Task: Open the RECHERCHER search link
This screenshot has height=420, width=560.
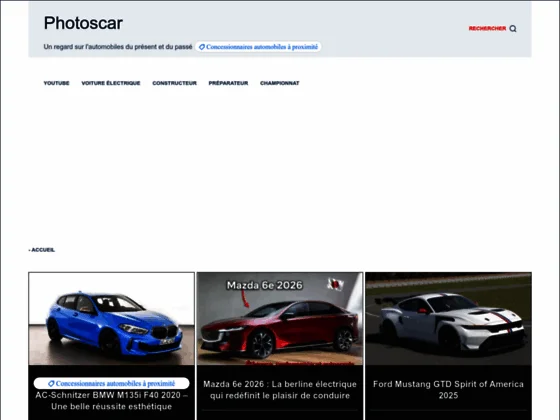Action: click(487, 28)
